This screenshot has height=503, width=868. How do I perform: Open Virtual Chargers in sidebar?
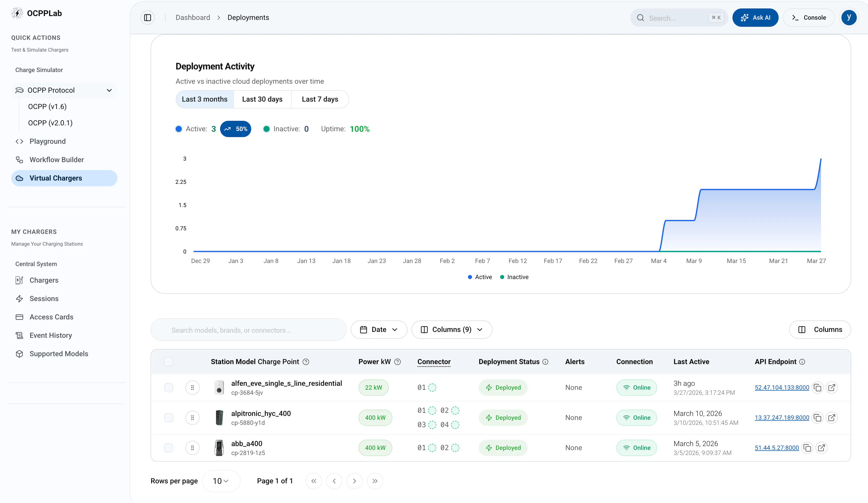[64, 178]
